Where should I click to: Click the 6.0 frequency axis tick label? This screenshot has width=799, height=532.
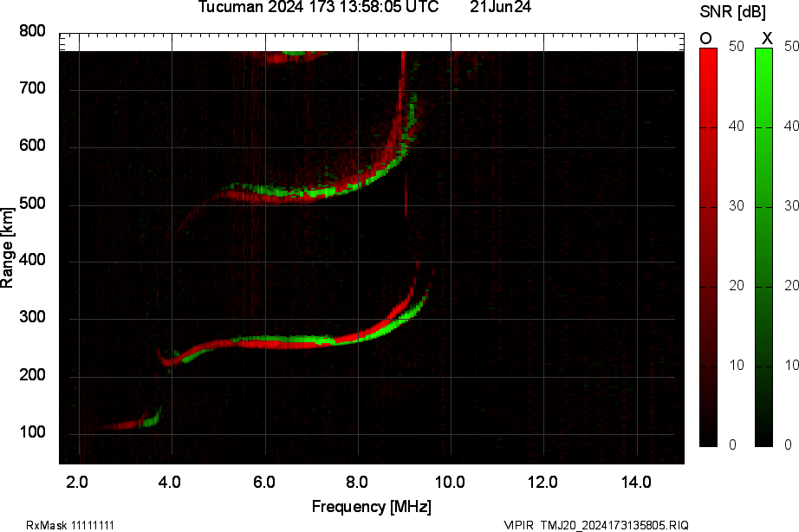point(264,482)
